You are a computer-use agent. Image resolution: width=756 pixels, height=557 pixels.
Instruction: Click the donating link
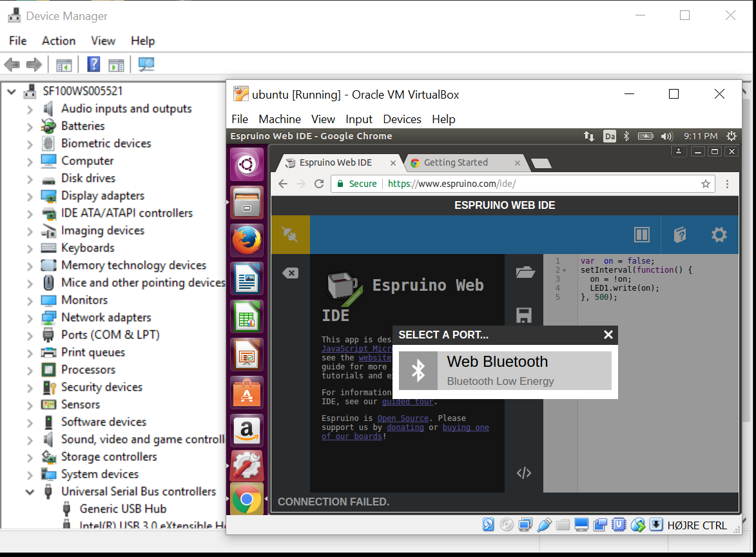pyautogui.click(x=405, y=427)
